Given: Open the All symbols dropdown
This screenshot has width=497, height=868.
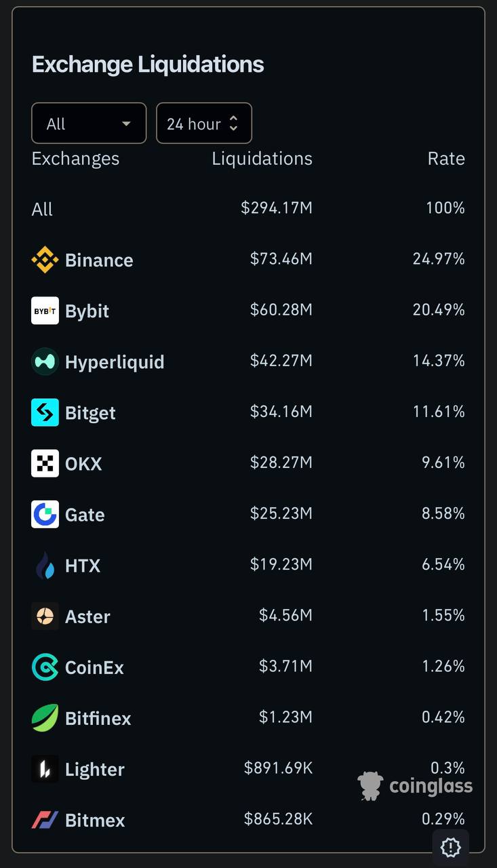Looking at the screenshot, I should pyautogui.click(x=89, y=123).
